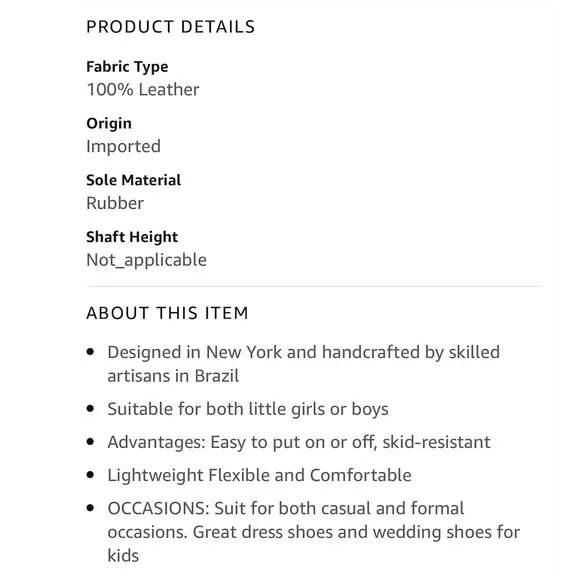
Task: Click the Lightweight Flexible and Comfortable bullet
Action: coord(259,475)
